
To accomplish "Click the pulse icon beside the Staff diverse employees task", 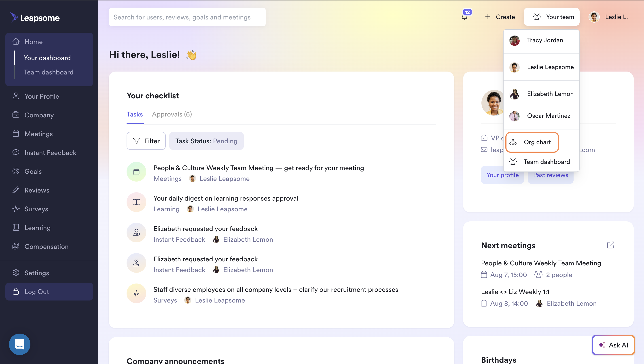I will [136, 293].
